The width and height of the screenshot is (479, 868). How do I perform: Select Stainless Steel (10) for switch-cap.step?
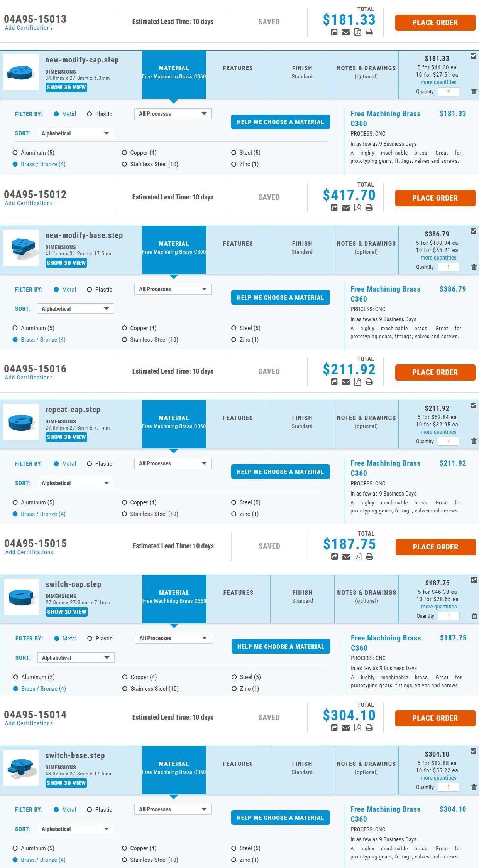pos(151,689)
